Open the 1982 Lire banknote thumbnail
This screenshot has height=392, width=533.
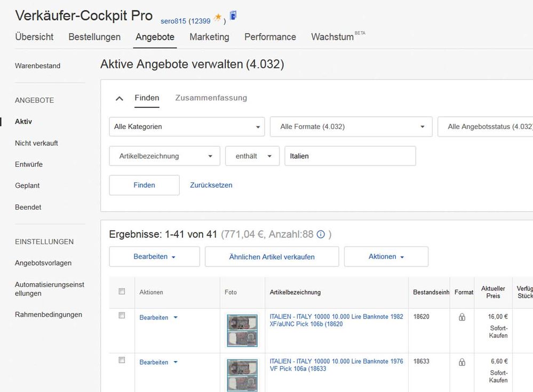pos(242,331)
